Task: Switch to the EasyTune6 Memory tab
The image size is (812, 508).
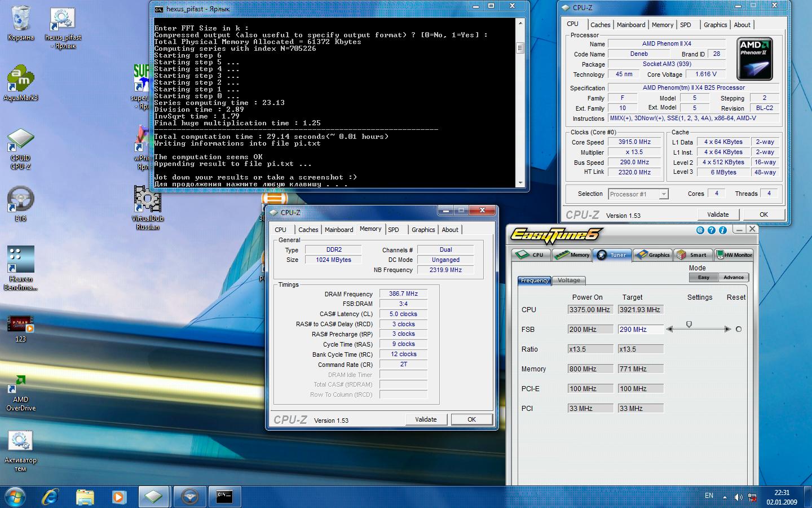Action: 572,255
